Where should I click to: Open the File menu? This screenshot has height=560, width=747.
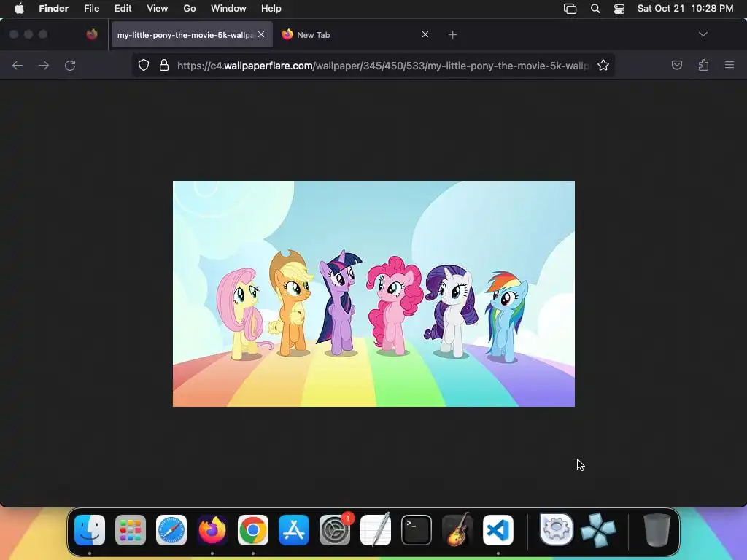point(91,9)
